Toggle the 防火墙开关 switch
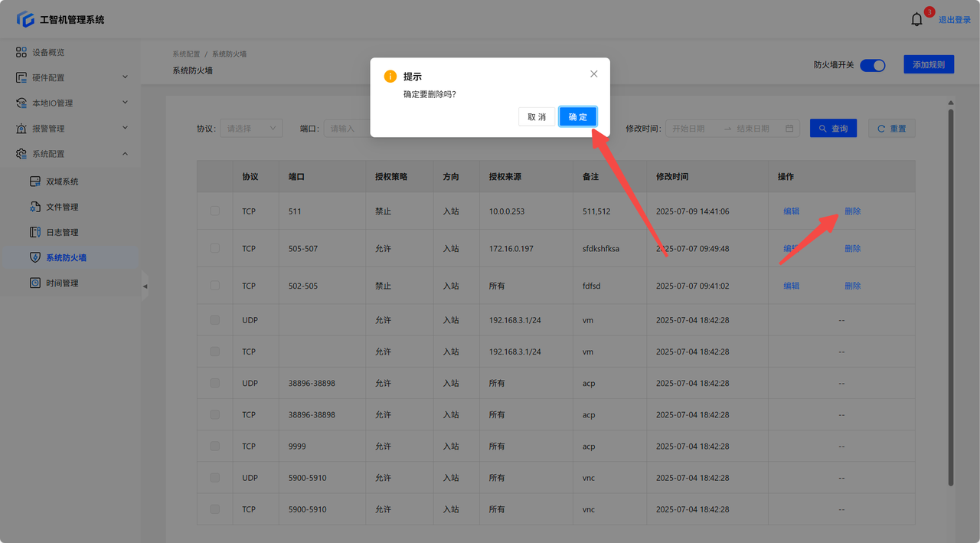The width and height of the screenshot is (980, 543). (x=872, y=65)
